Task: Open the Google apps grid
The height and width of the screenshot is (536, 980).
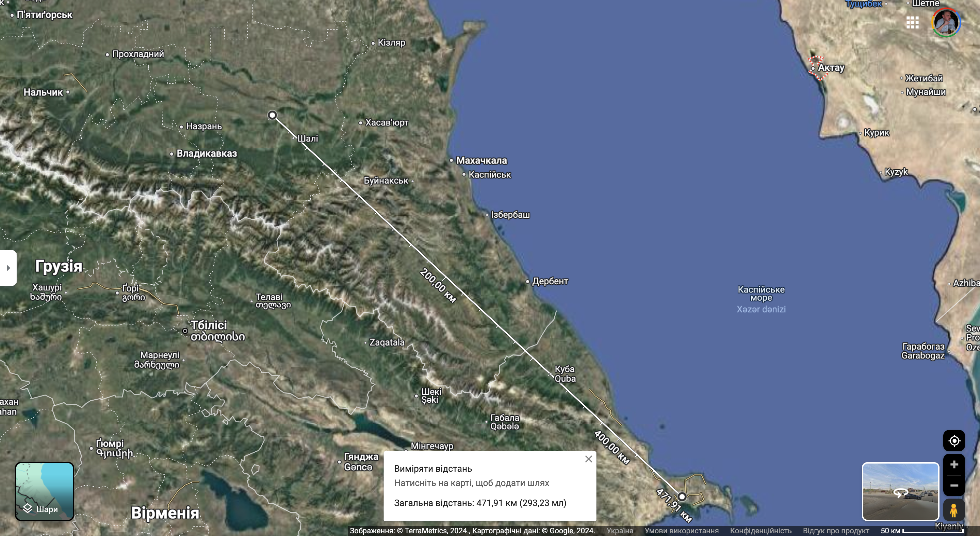Action: [912, 22]
